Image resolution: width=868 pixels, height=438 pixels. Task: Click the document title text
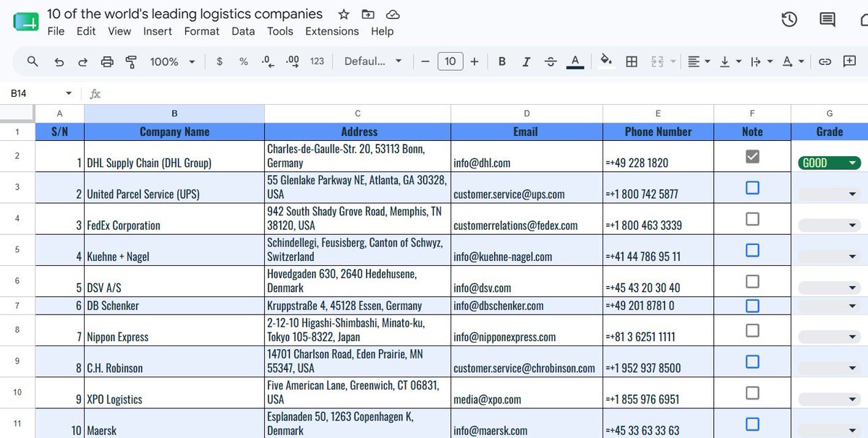click(x=185, y=14)
